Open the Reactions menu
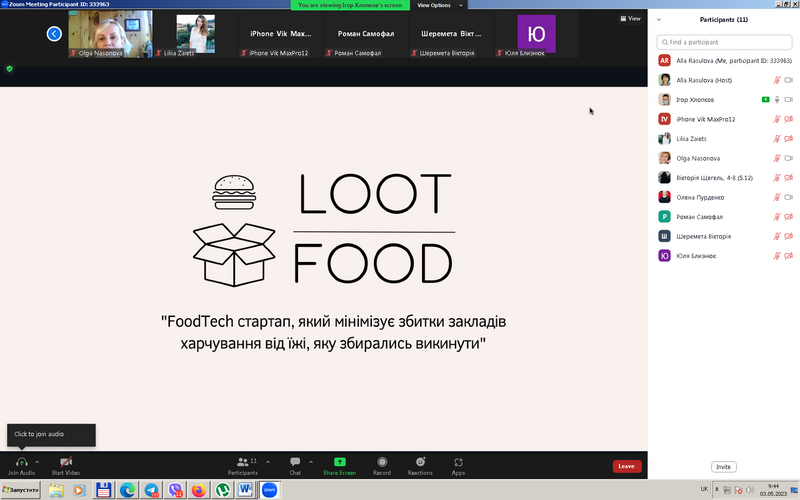Image resolution: width=800 pixels, height=500 pixels. (420, 466)
